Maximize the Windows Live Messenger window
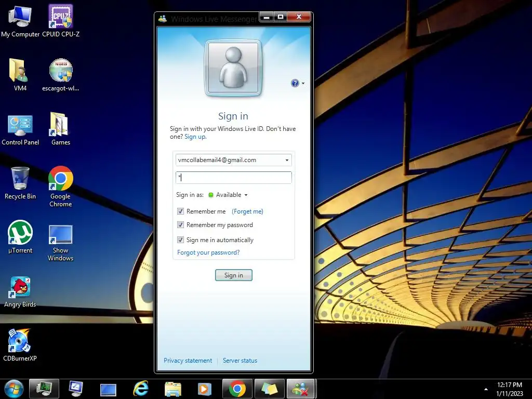Image resolution: width=532 pixels, height=399 pixels. [281, 17]
